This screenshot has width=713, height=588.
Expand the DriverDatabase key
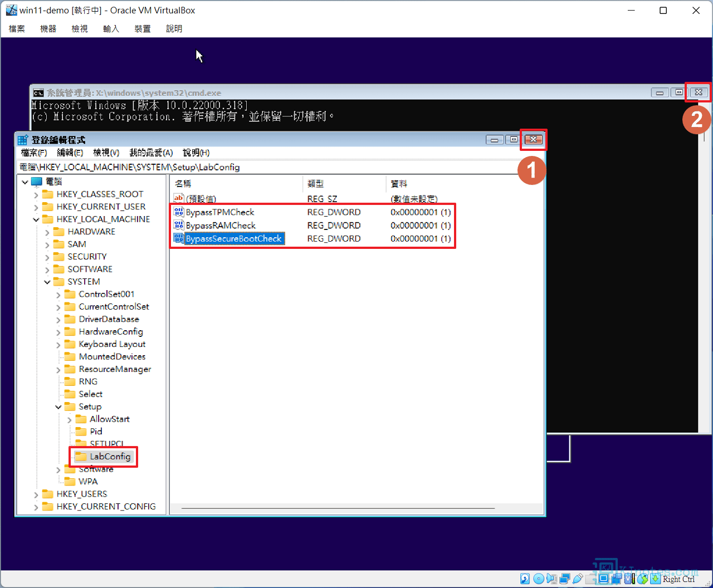pyautogui.click(x=58, y=319)
